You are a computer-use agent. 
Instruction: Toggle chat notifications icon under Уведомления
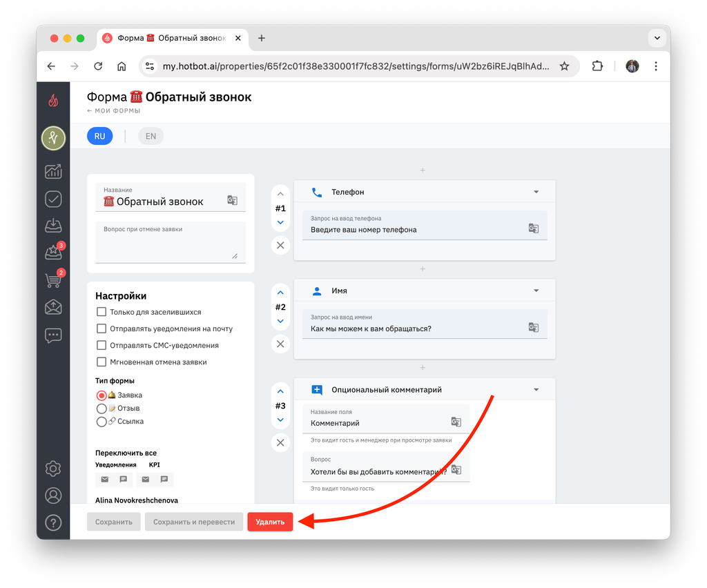click(x=123, y=480)
